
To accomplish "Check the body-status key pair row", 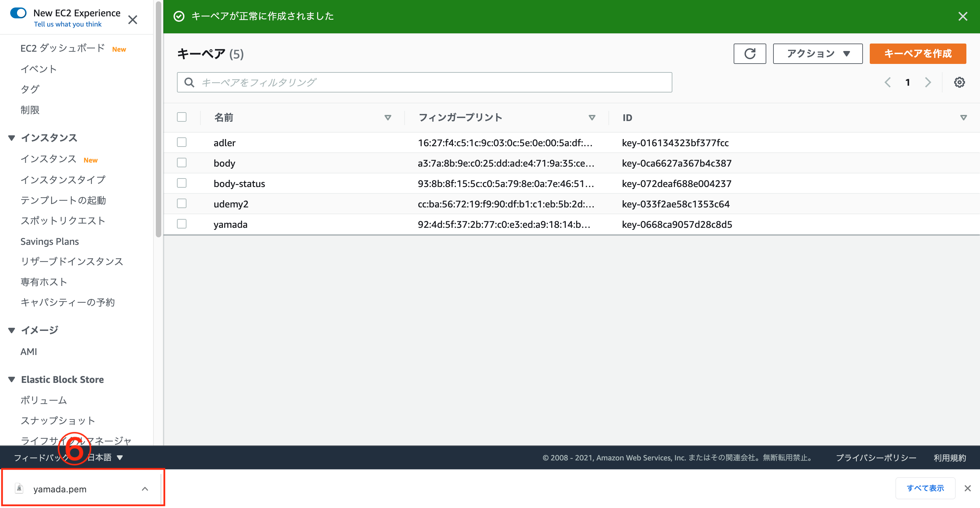I will (181, 183).
